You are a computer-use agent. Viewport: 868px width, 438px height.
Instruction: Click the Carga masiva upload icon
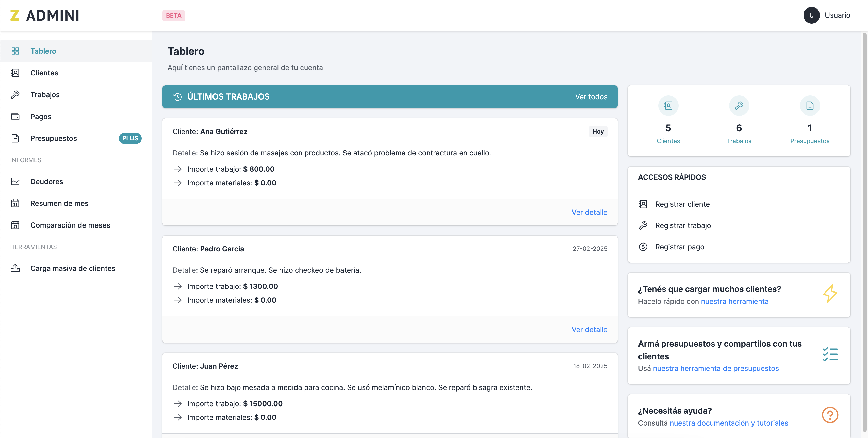click(x=15, y=269)
